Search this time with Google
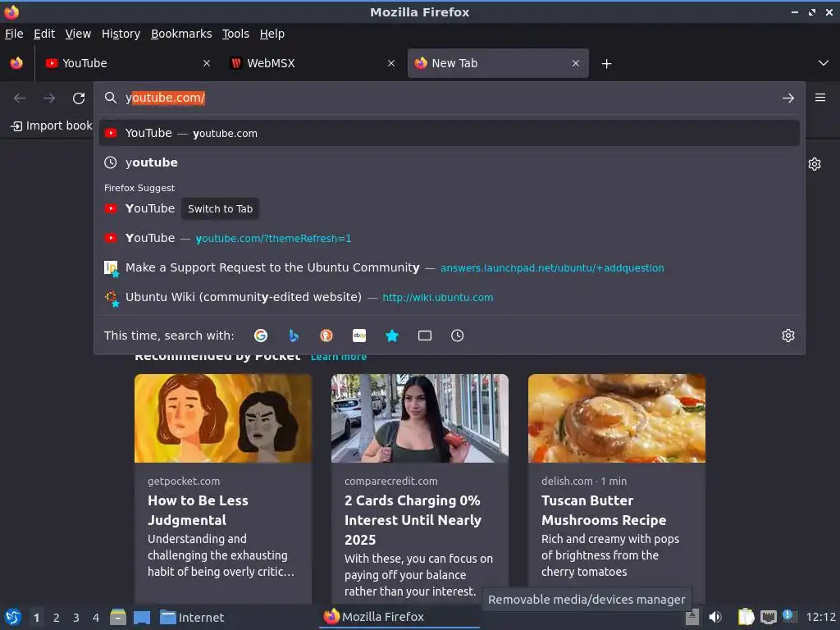This screenshot has height=630, width=840. (x=261, y=336)
